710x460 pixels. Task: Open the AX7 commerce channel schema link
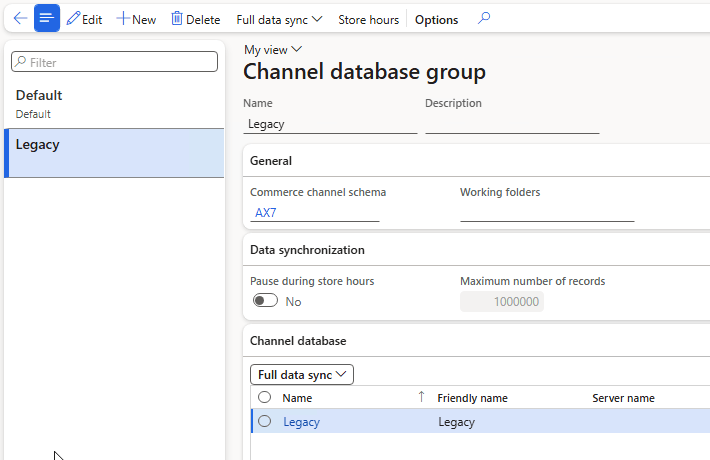click(266, 213)
